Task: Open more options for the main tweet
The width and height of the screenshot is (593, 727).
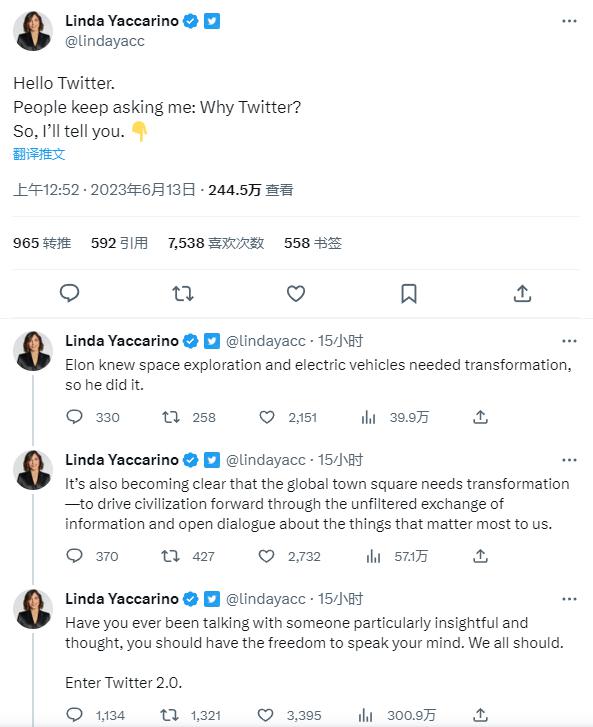Action: 569,21
